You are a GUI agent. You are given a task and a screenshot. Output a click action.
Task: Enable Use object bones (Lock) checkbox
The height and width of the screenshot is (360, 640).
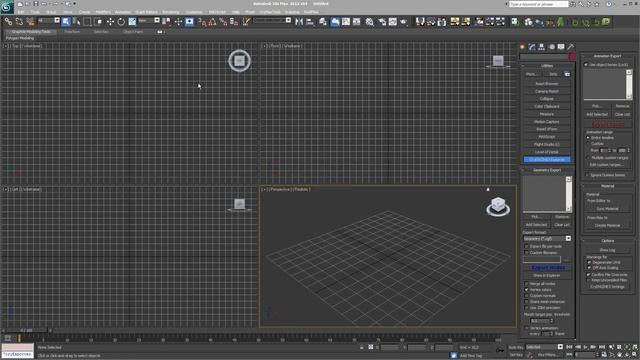click(586, 65)
